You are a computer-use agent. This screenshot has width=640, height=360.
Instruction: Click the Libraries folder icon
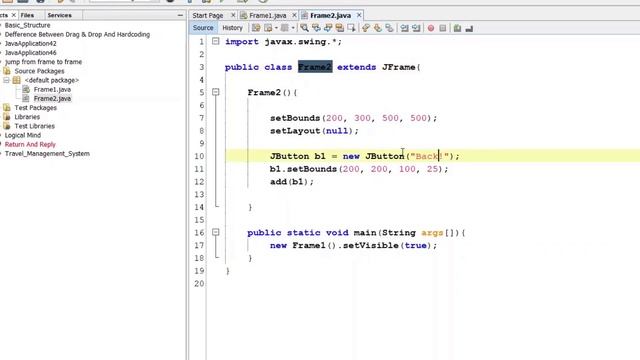pyautogui.click(x=7, y=117)
